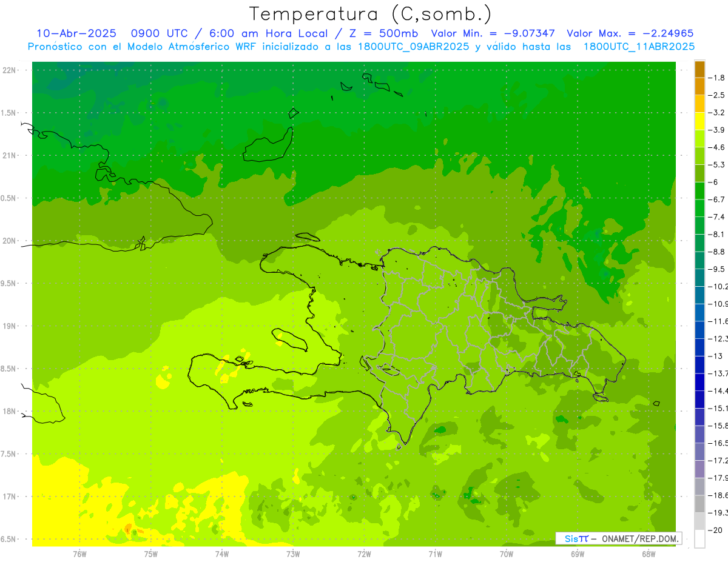Click the '-20' colorbar value
728x562 pixels.
point(715,530)
